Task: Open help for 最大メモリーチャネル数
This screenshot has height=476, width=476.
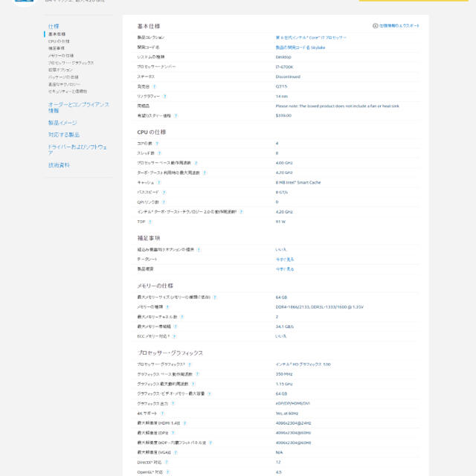Action: coord(181,317)
